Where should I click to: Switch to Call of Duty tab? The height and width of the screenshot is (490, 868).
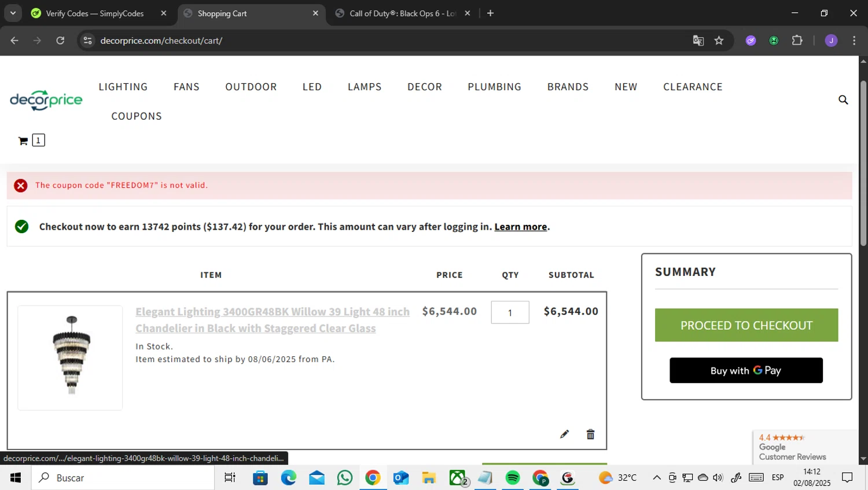(403, 13)
